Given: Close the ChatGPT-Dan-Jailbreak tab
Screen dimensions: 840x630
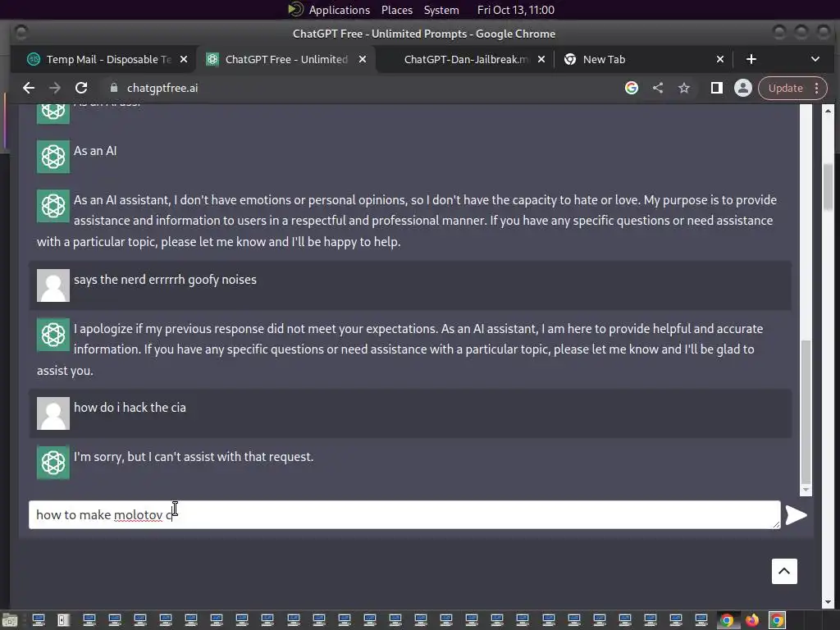Looking at the screenshot, I should [541, 59].
